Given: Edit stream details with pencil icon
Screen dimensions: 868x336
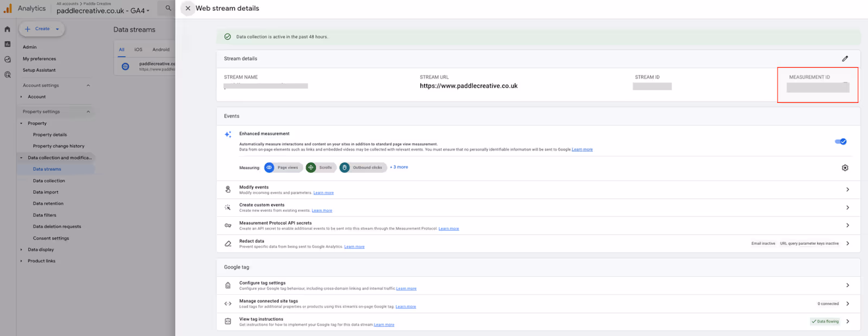Looking at the screenshot, I should click(845, 59).
